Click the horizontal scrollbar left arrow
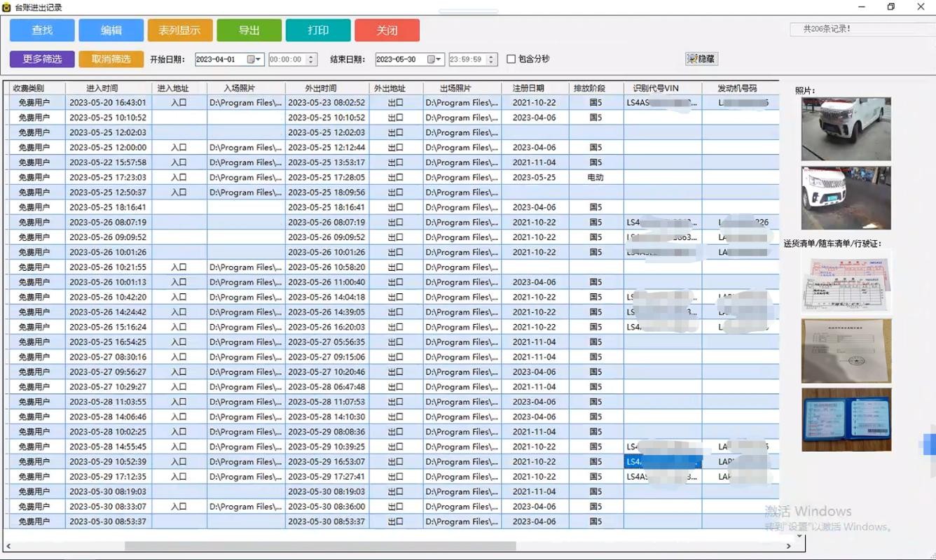This screenshot has height=560, width=936. (8, 546)
